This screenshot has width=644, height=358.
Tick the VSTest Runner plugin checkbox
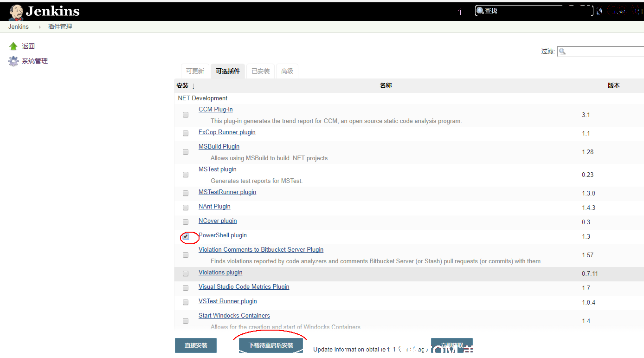(186, 302)
